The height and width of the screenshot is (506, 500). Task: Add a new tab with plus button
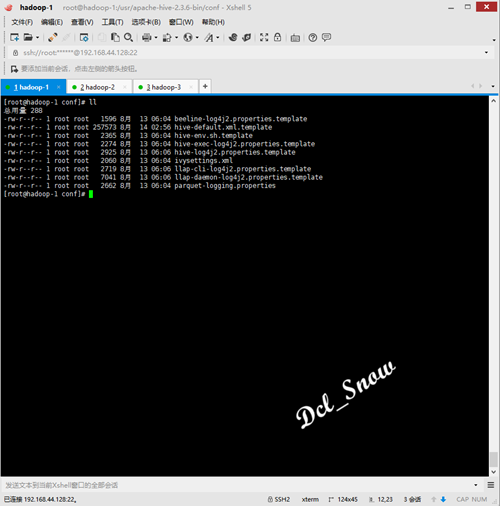205,87
